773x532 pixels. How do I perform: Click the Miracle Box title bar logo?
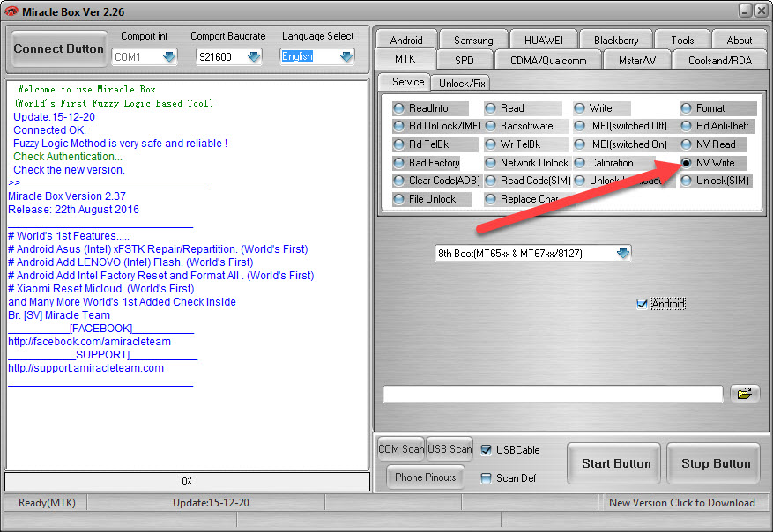click(x=11, y=11)
